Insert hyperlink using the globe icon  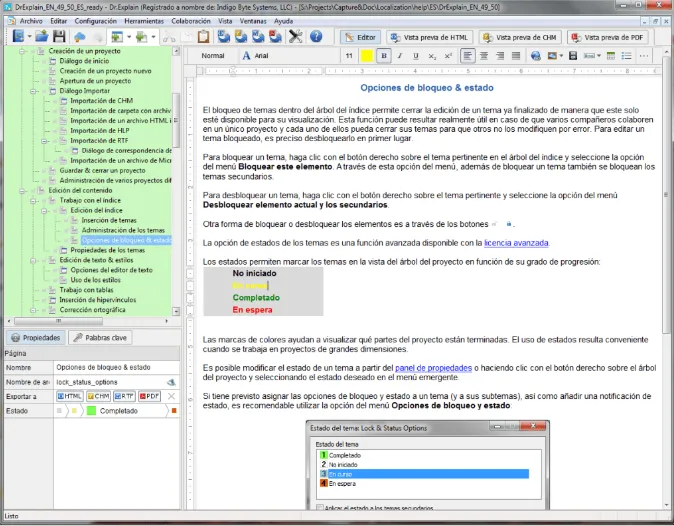tap(536, 56)
